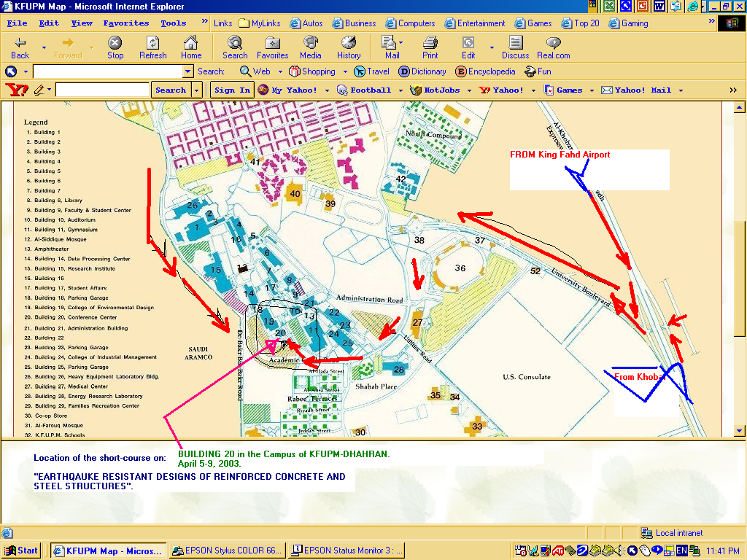The image size is (747, 560).
Task: Open the Windows Start button
Action: (22, 551)
